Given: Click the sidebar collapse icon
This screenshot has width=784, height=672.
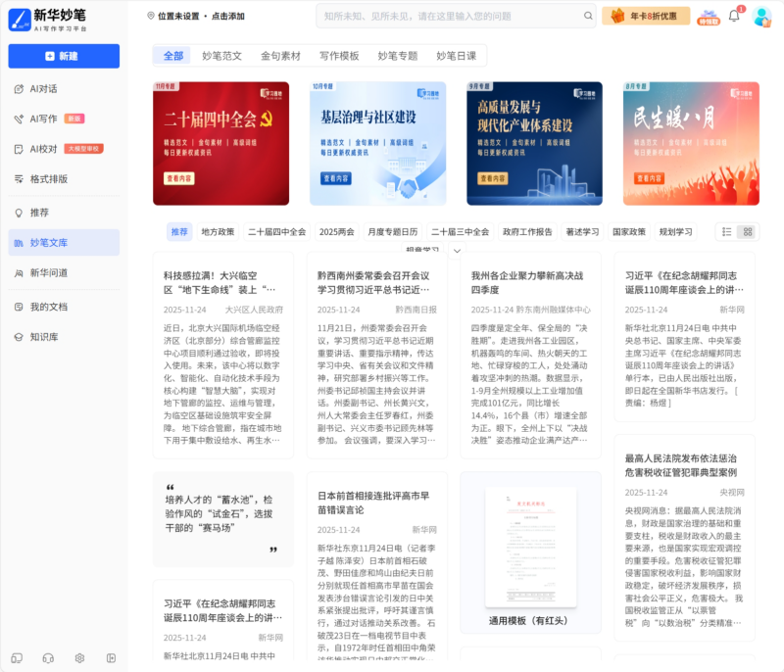Looking at the screenshot, I should [112, 657].
